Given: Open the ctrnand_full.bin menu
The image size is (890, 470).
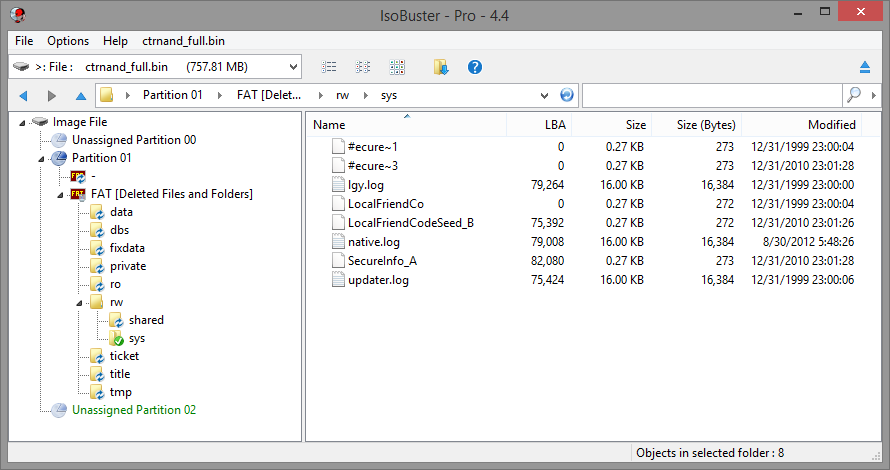Looking at the screenshot, I should (183, 41).
